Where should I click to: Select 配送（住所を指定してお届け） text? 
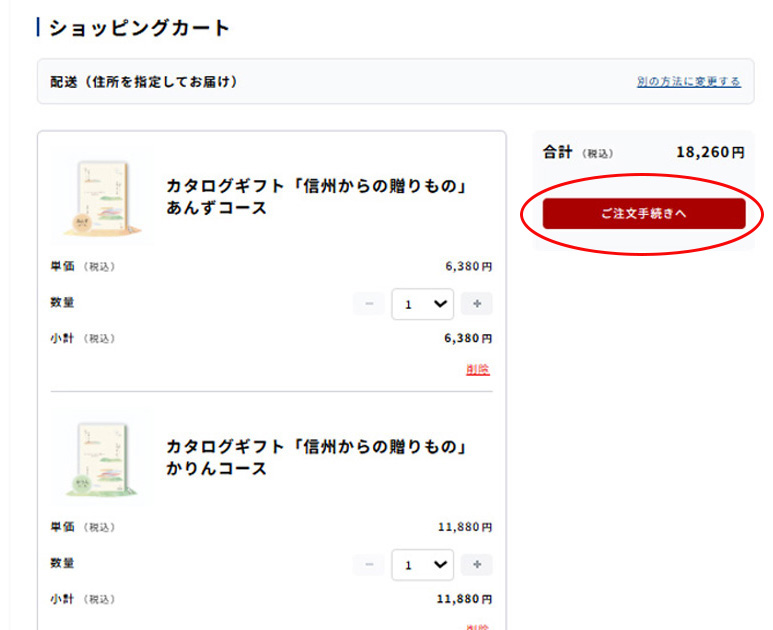point(143,81)
